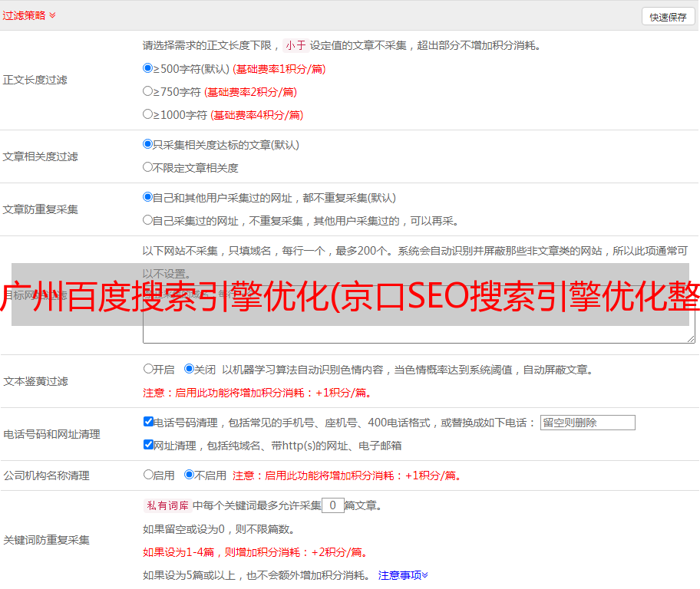Image resolution: width=700 pixels, height=589 pixels.
Task: Click the replacement phone number field 留空则删除
Action: click(587, 423)
